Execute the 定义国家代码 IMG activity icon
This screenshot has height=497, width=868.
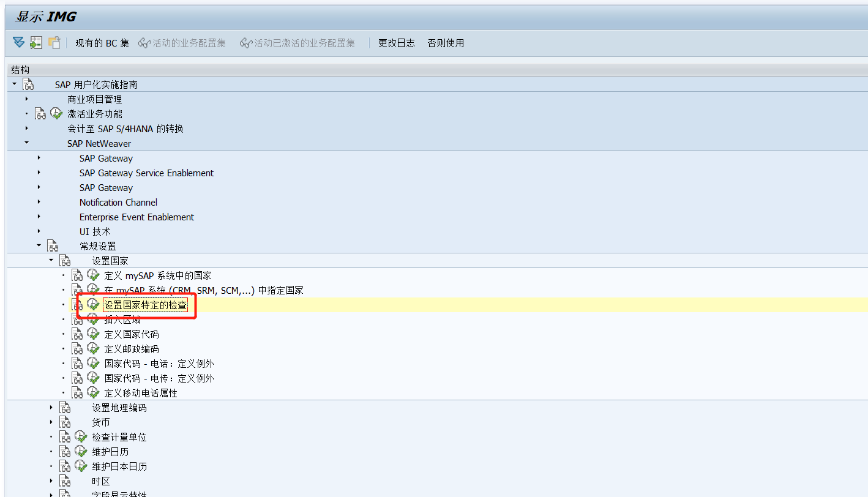[92, 333]
